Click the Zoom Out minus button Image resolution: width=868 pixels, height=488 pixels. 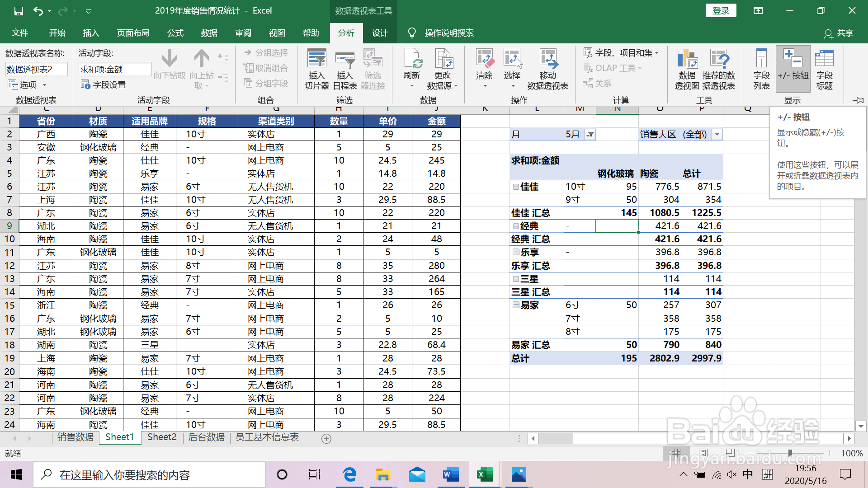click(750, 453)
